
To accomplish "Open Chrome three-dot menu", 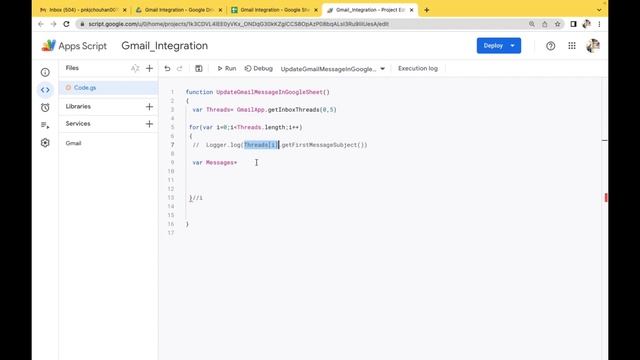I will [599, 24].
